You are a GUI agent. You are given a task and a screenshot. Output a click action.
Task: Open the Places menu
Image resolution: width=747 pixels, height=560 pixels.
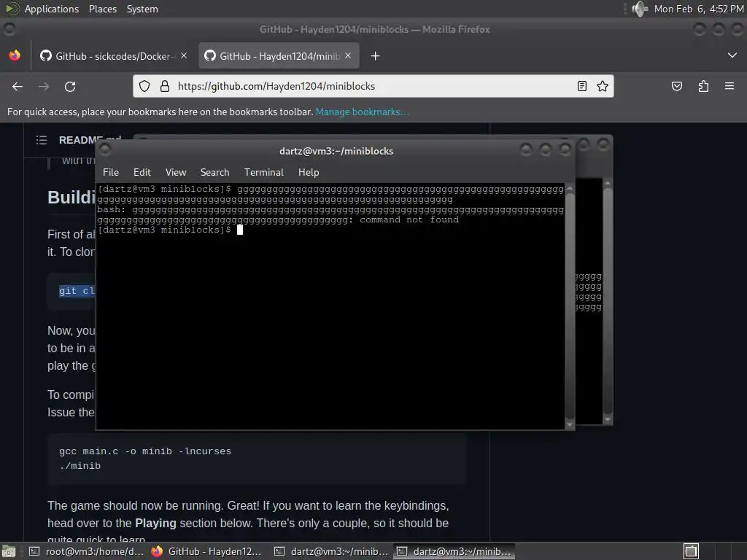(102, 9)
